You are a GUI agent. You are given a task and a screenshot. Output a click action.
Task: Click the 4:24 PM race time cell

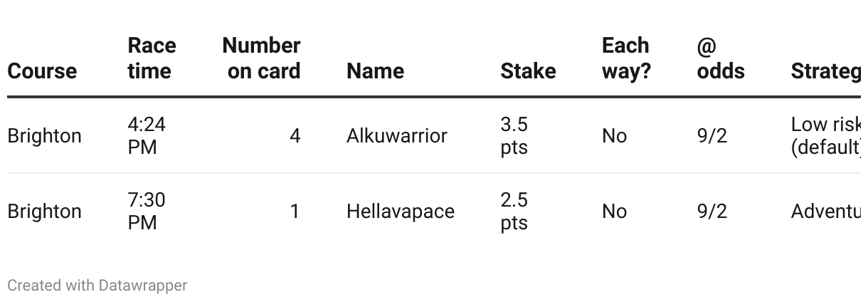click(x=147, y=135)
